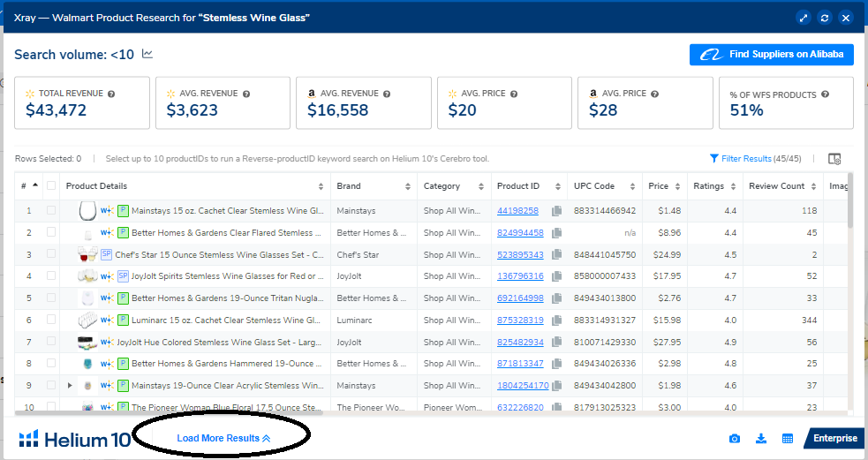Copy product ID 523895343
The image size is (868, 460).
tap(556, 254)
